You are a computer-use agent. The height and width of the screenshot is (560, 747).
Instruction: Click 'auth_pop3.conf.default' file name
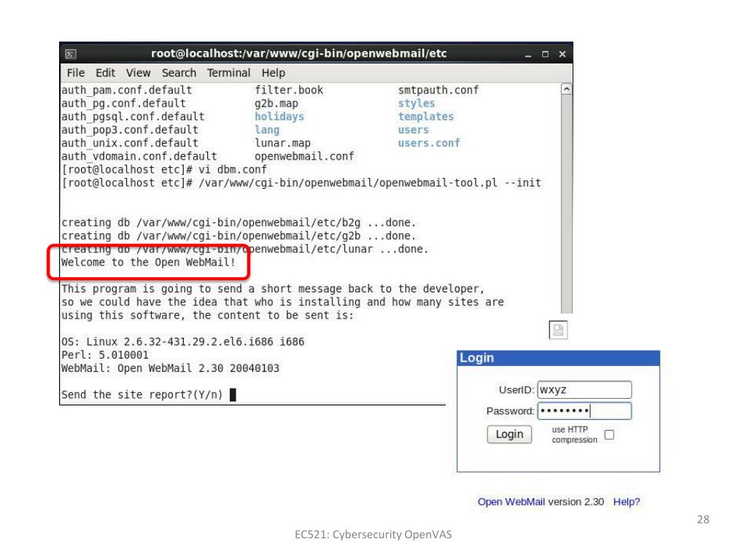[130, 130]
